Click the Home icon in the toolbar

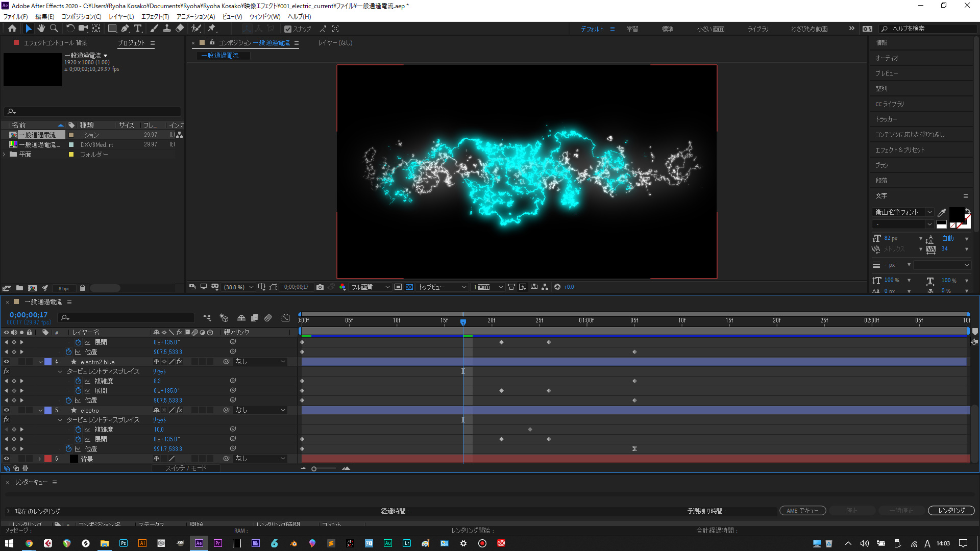pos(12,29)
